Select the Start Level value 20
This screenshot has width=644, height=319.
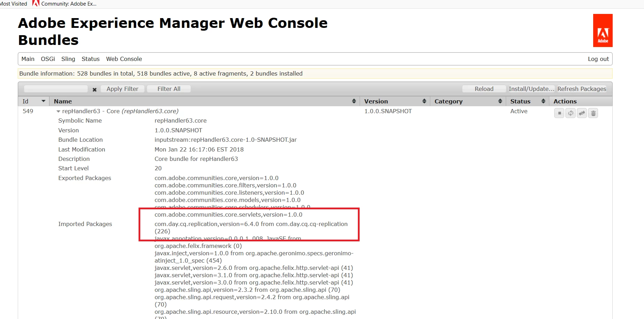coord(158,168)
